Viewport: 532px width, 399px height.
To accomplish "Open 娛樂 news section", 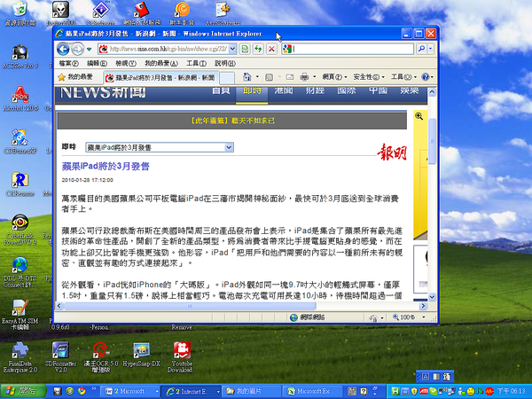I will point(409,91).
